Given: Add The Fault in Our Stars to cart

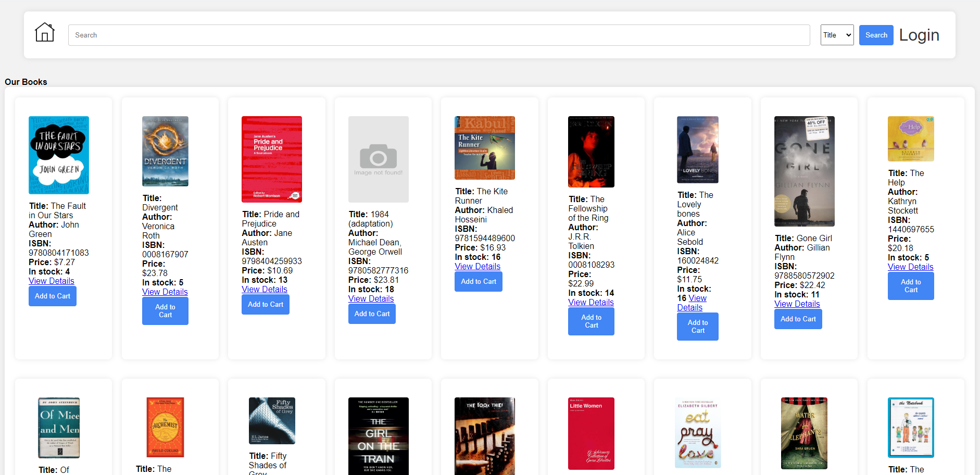Looking at the screenshot, I should point(53,296).
